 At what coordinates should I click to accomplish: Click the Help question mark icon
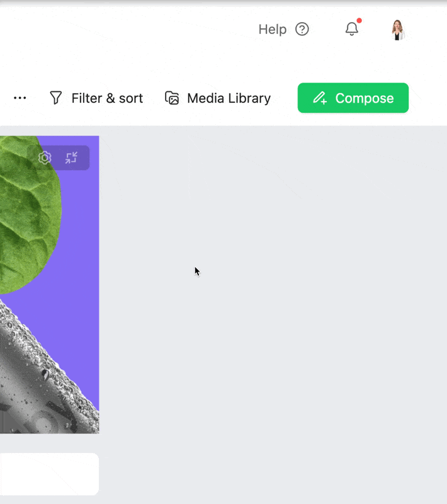pos(302,29)
